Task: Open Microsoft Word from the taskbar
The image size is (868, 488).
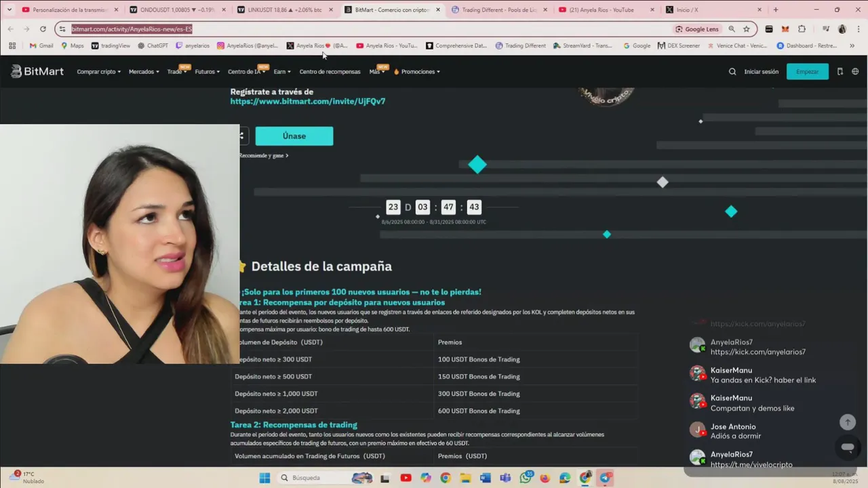Action: tap(485, 478)
